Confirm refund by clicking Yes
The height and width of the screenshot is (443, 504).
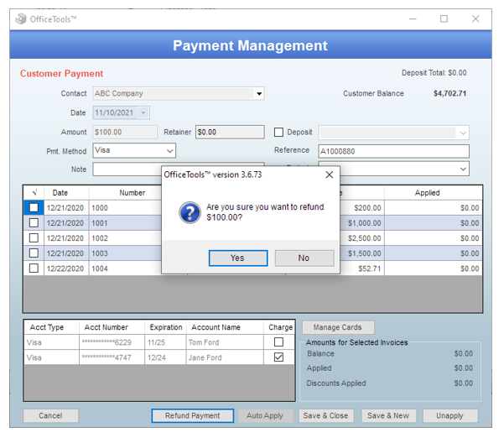pyautogui.click(x=238, y=258)
